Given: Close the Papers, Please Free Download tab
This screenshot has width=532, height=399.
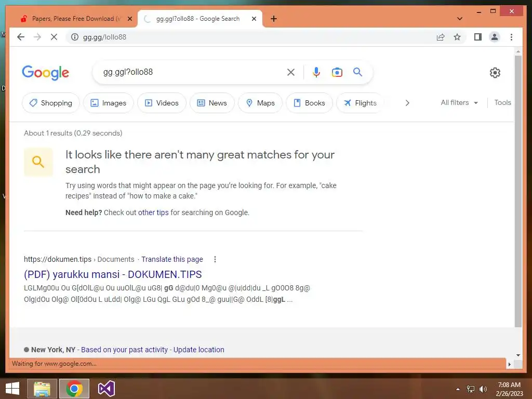Looking at the screenshot, I should coord(129,19).
